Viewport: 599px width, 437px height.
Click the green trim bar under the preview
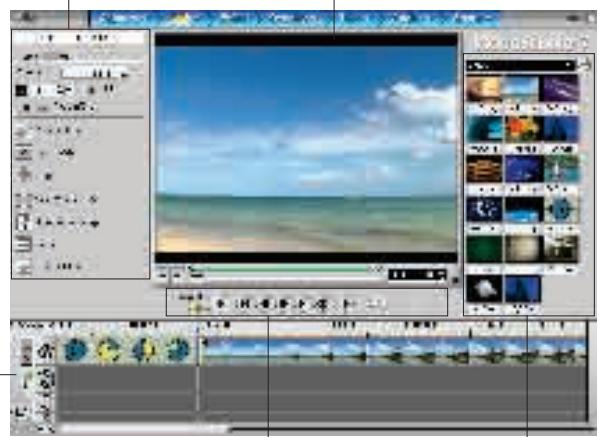click(x=281, y=269)
